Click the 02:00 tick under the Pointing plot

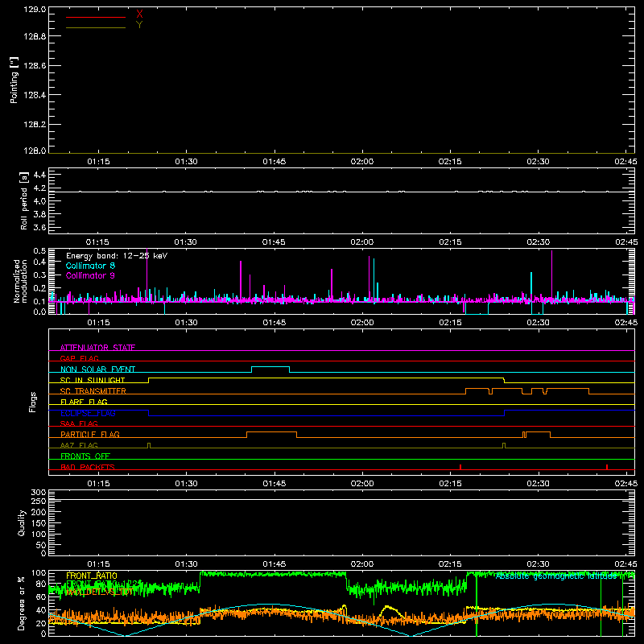click(362, 162)
